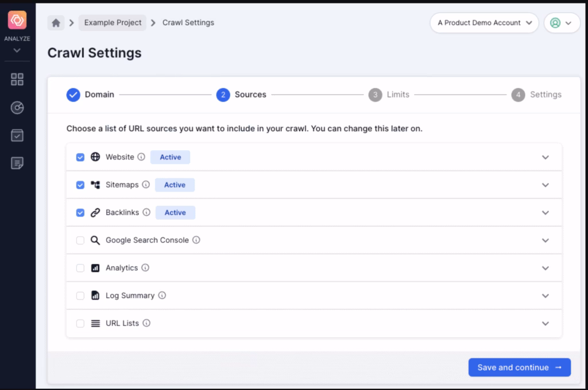Open A Product Demo Account dropdown
The image size is (588, 390).
point(484,23)
